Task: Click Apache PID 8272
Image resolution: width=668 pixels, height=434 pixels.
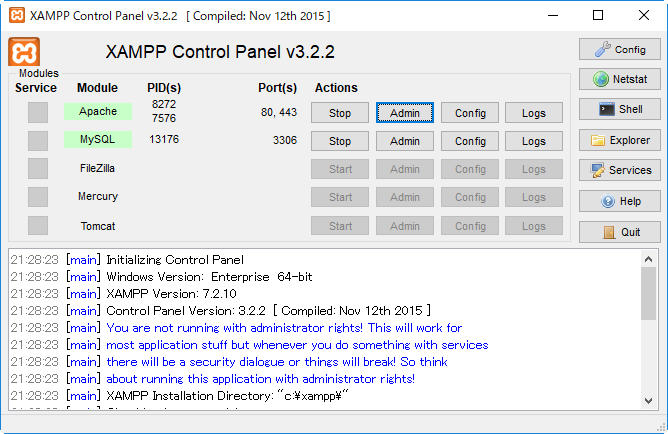Action: (x=164, y=104)
